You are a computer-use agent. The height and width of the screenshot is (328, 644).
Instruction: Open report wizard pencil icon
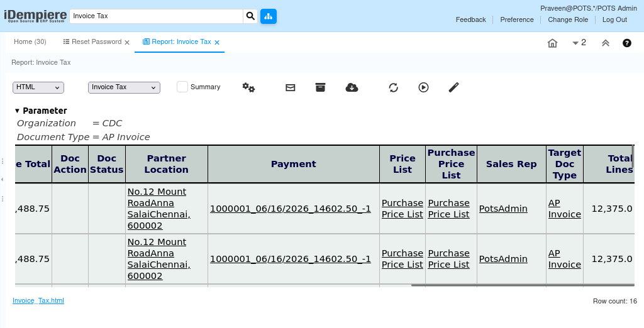[453, 87]
